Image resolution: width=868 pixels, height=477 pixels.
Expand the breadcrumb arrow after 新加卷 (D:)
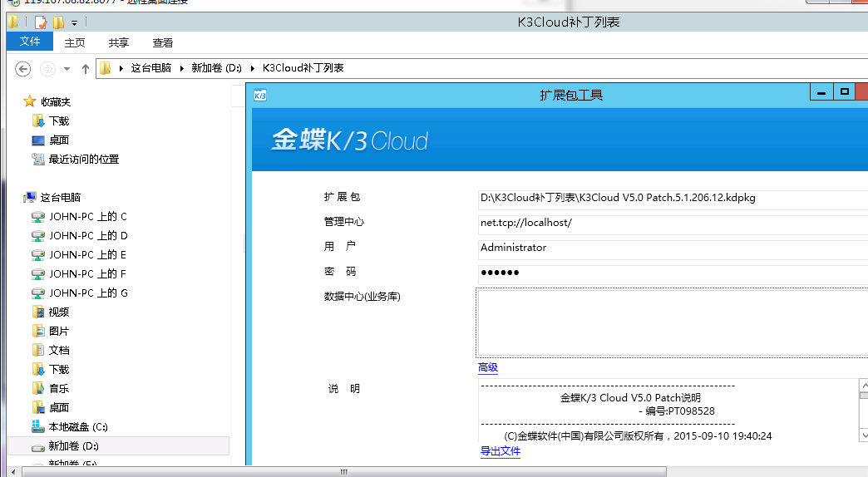coord(253,68)
